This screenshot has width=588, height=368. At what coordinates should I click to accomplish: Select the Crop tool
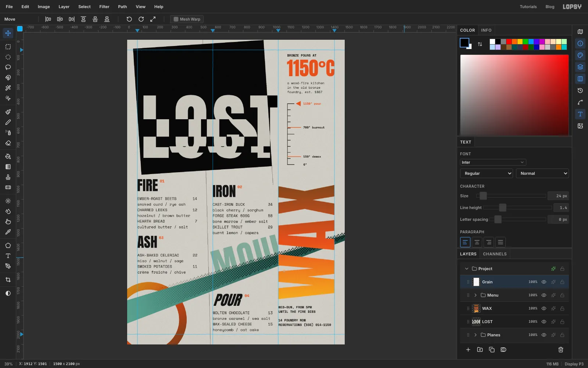pyautogui.click(x=8, y=280)
